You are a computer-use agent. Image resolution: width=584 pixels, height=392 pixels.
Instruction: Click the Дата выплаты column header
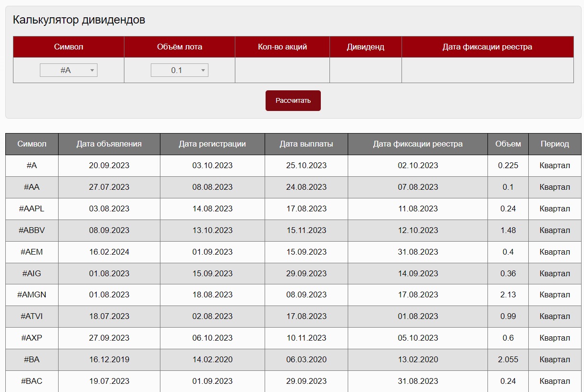point(306,144)
